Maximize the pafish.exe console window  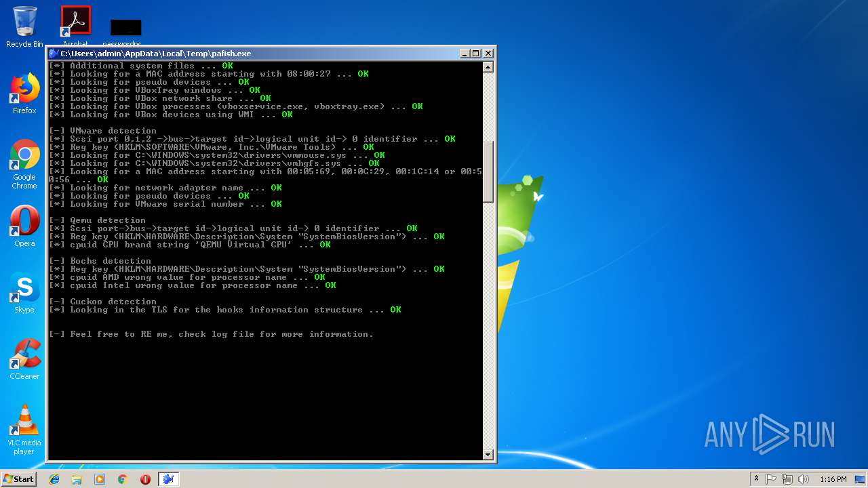click(475, 54)
